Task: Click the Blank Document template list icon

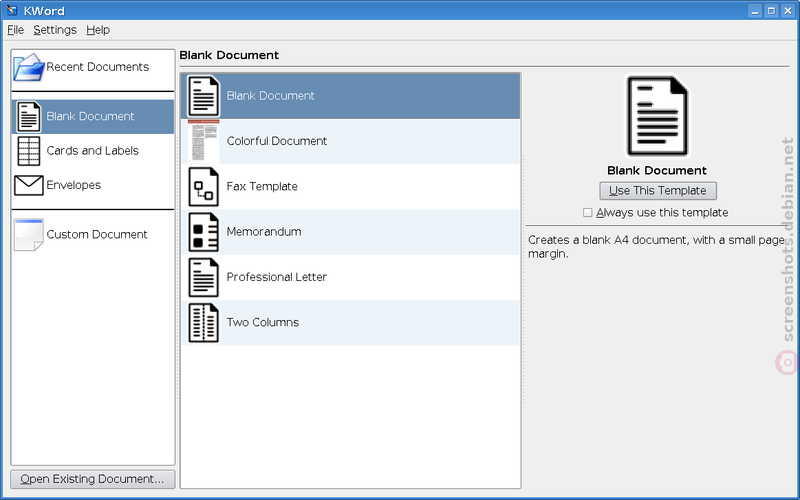Action: (204, 96)
